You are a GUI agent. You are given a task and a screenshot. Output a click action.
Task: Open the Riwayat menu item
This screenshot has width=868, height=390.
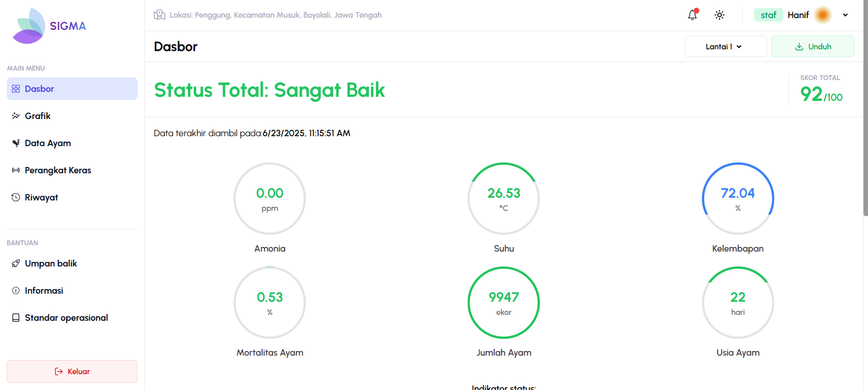pos(72,197)
